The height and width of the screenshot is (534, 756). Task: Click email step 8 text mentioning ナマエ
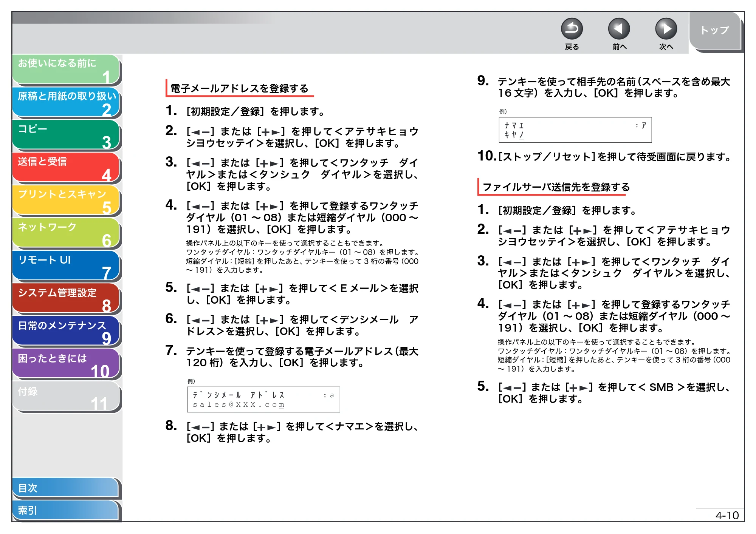tap(302, 432)
